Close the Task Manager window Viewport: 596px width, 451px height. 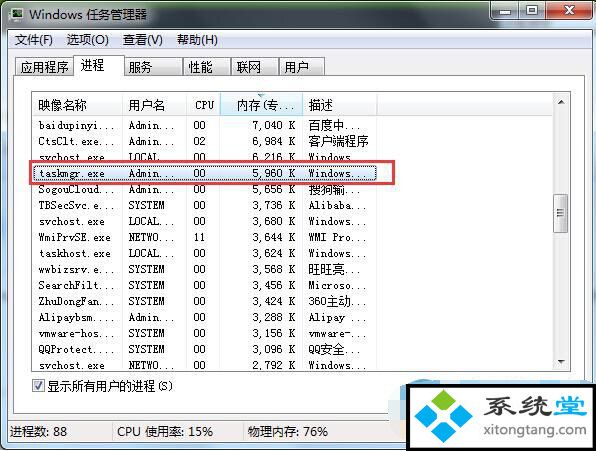(569, 10)
